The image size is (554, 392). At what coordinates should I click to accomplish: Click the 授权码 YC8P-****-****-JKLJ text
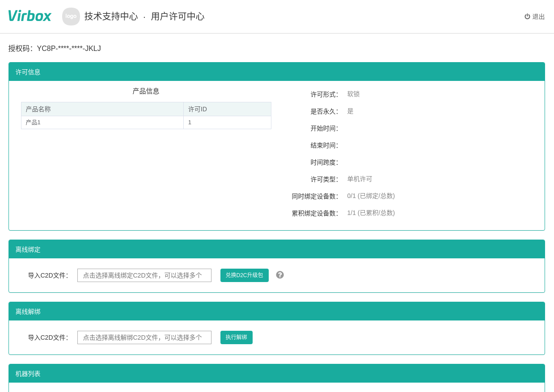tap(55, 48)
